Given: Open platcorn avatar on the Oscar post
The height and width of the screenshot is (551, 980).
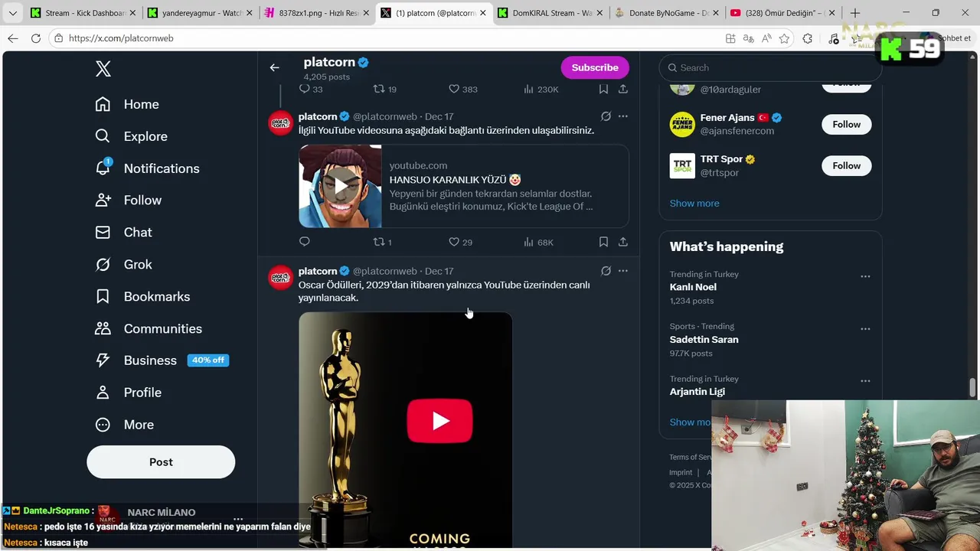Looking at the screenshot, I should [280, 277].
